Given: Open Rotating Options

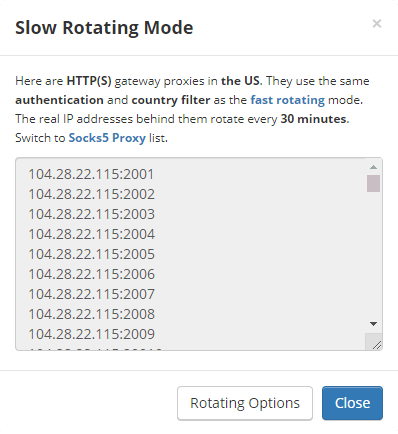Looking at the screenshot, I should 245,403.
